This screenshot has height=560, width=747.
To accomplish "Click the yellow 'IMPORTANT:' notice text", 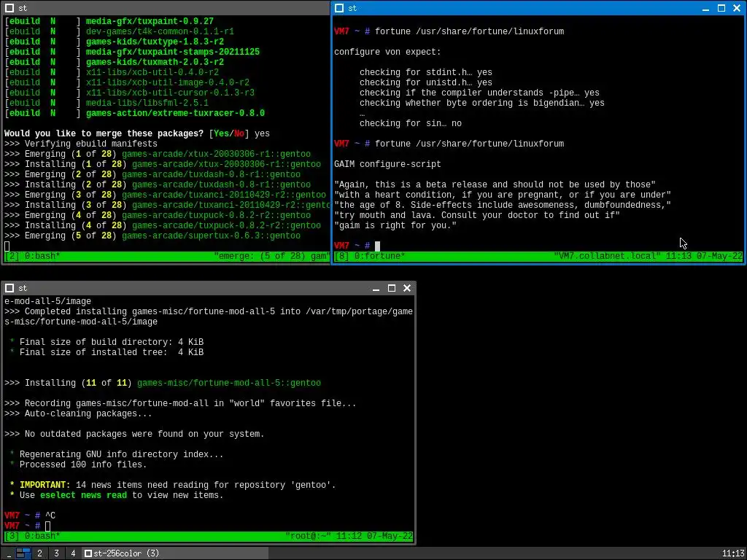I will pyautogui.click(x=44, y=485).
